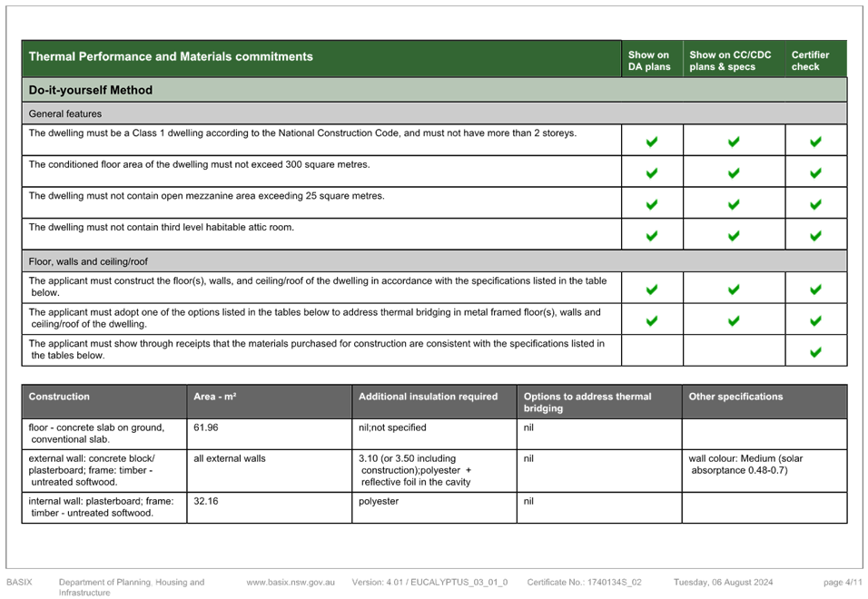The height and width of the screenshot is (599, 868).
Task: Select the DA plans tick for habitable attic room row
Action: pyautogui.click(x=652, y=236)
